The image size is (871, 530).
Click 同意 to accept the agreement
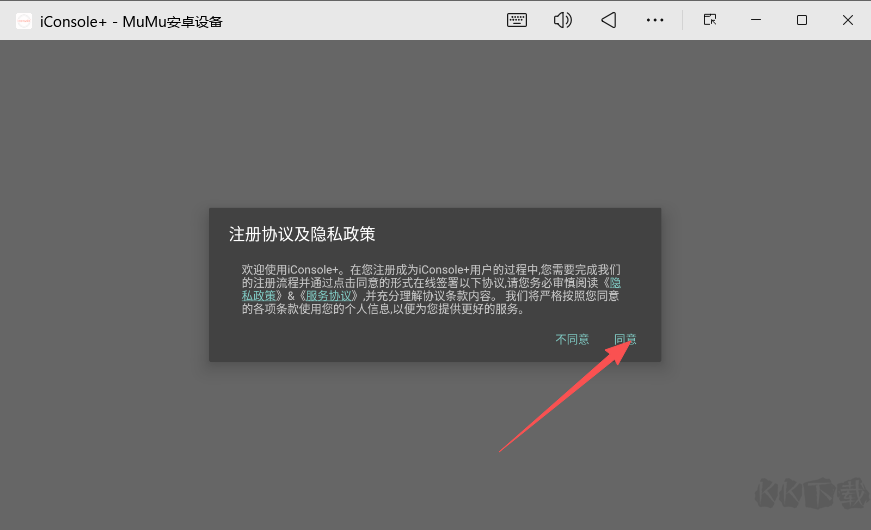click(625, 339)
